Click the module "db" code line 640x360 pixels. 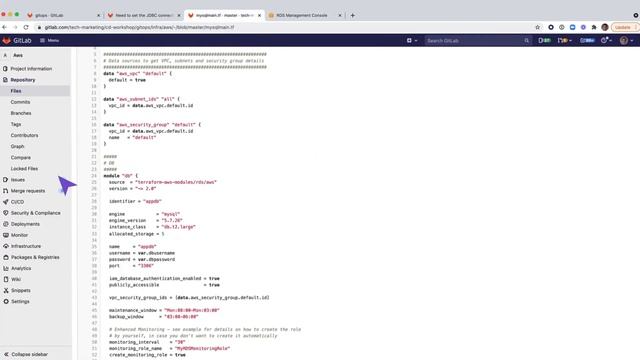pyautogui.click(x=121, y=176)
